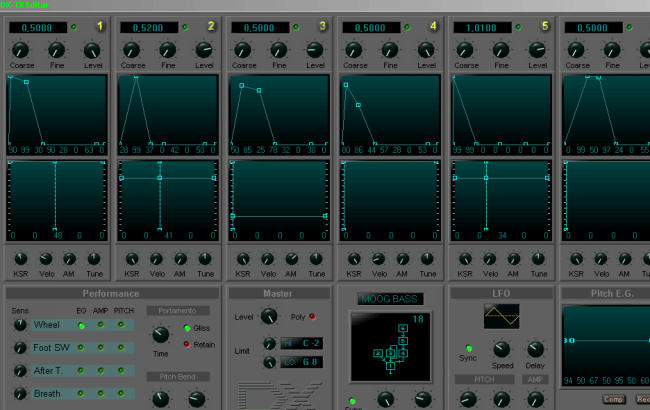Click the Velo knob under operator 4

click(x=379, y=258)
